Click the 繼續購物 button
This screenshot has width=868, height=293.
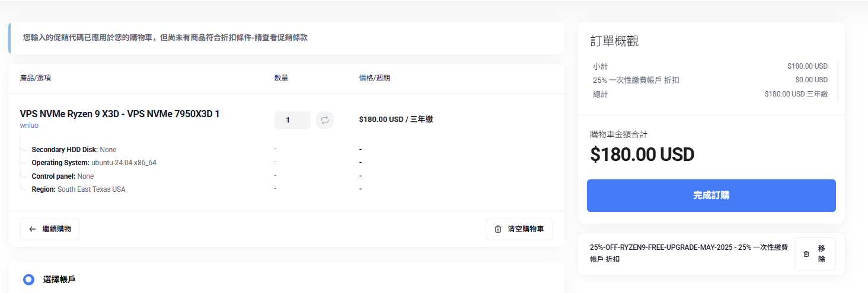coord(50,229)
